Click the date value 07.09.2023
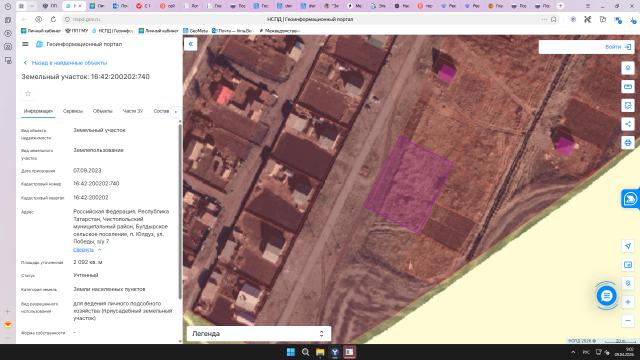The image size is (640, 360). coord(87,170)
